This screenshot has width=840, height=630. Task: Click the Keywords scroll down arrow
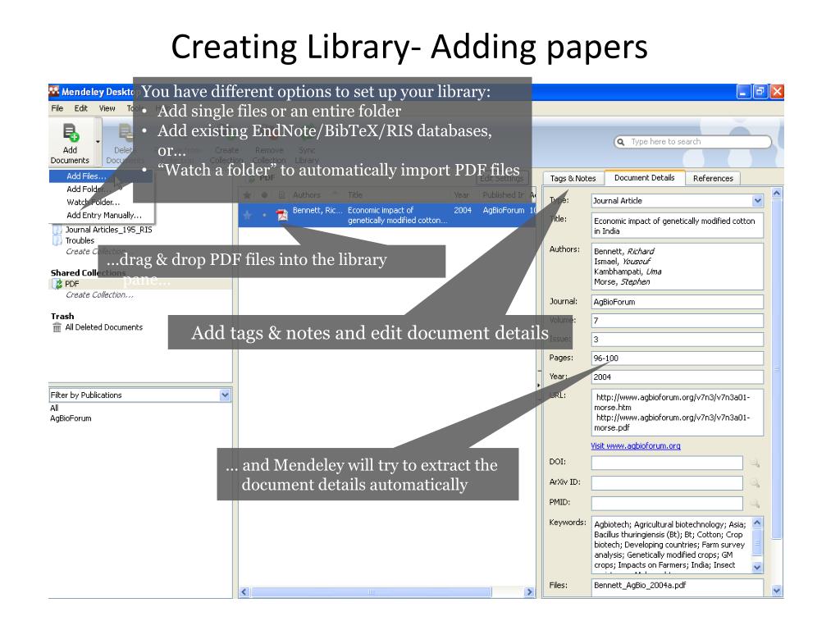coord(757,567)
